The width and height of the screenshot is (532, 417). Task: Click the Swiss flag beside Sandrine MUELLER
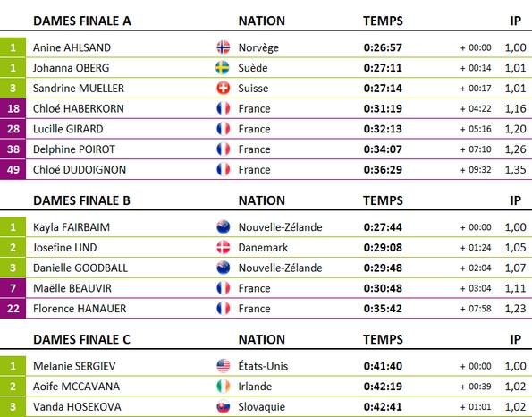[x=223, y=88]
